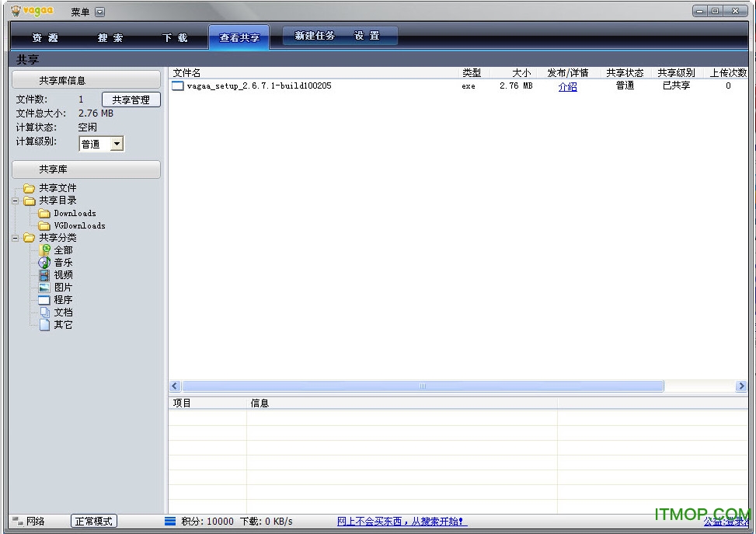Click the 下载: 0 KB/s status text
The height and width of the screenshot is (534, 756).
click(267, 522)
